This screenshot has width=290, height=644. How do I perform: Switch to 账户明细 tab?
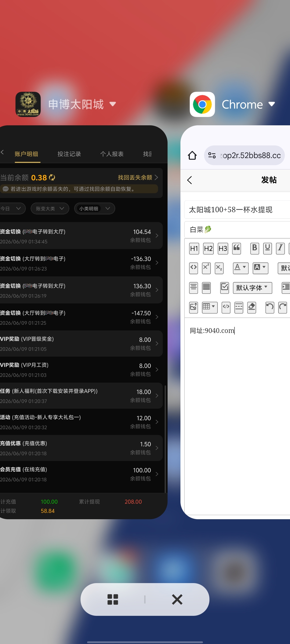(26, 154)
